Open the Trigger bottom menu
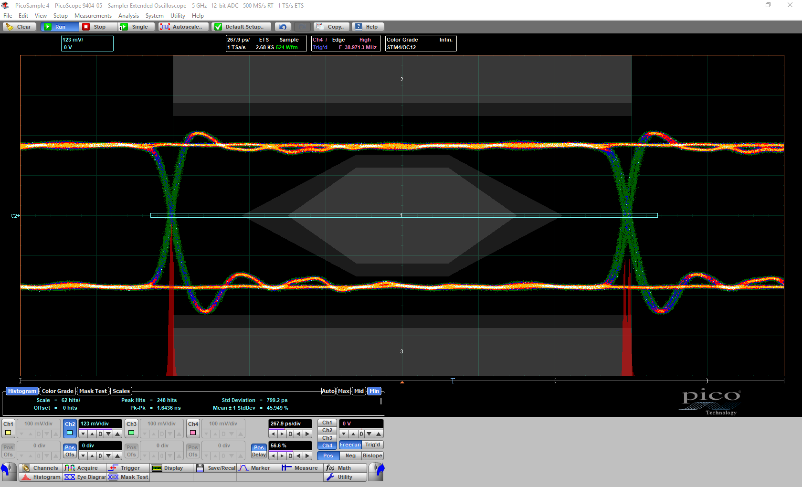Screen dimensions: 802x487 (128, 468)
